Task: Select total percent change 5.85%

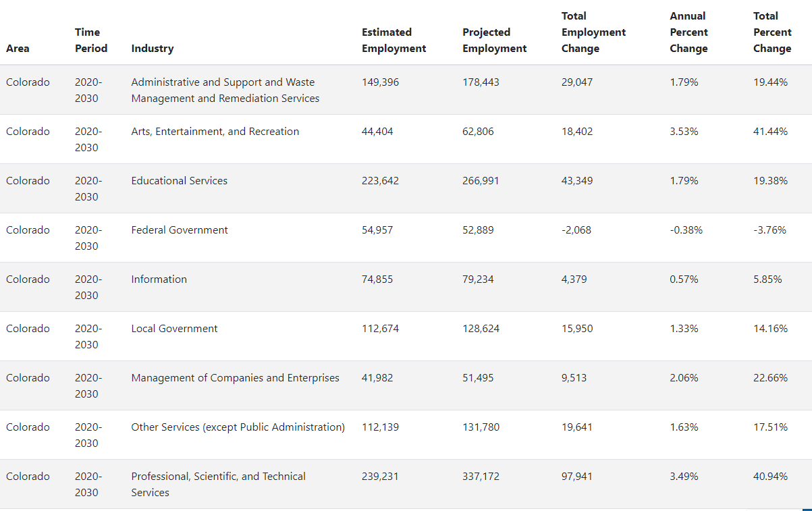Action: 768,279
